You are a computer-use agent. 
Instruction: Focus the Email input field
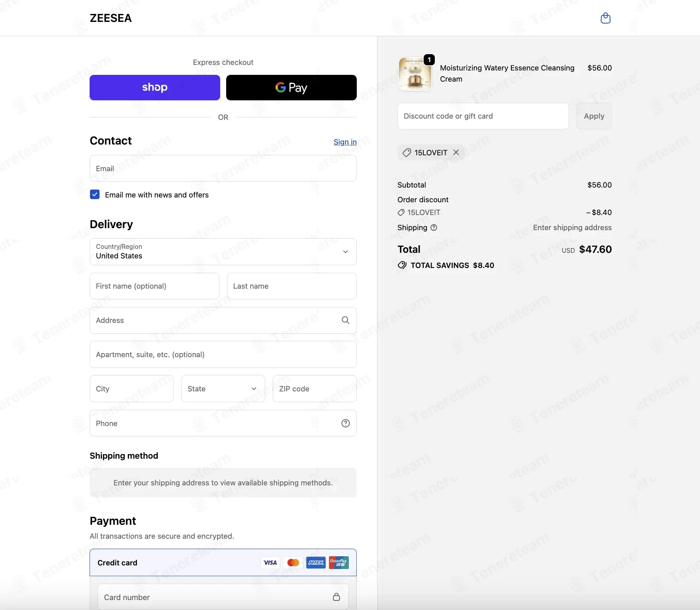pyautogui.click(x=223, y=168)
